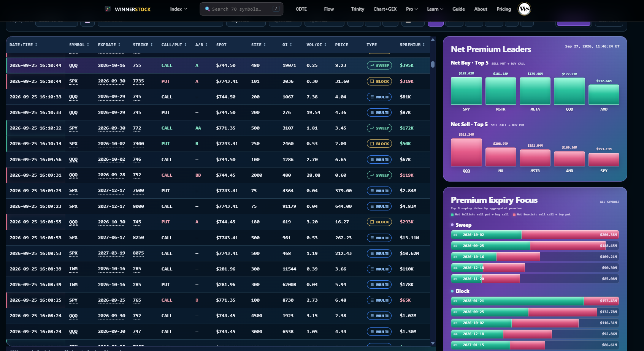Click the BLOCK badge in the $293K row

click(x=379, y=222)
